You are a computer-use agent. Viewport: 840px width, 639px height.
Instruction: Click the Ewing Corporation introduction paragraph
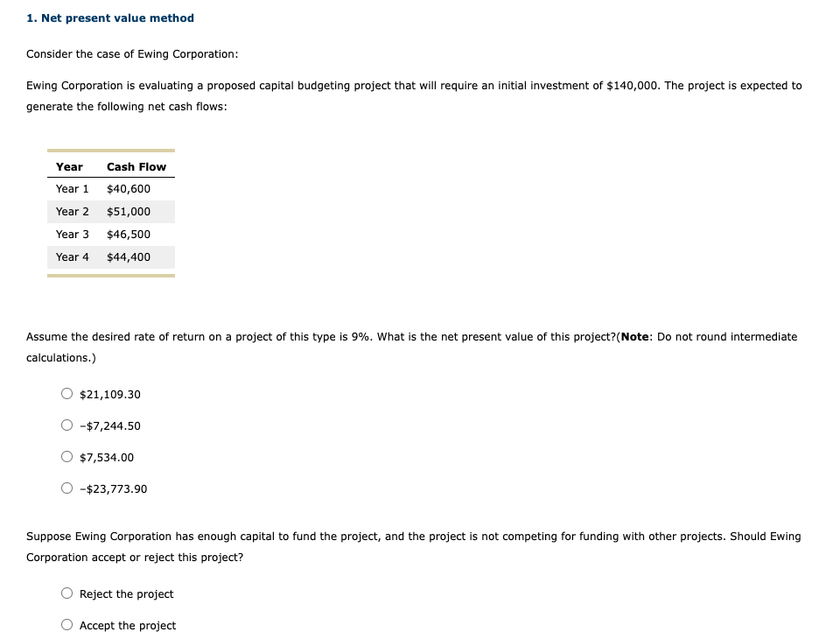click(x=415, y=95)
